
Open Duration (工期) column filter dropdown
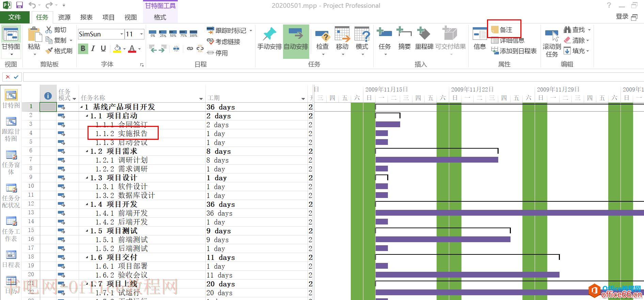pos(303,99)
